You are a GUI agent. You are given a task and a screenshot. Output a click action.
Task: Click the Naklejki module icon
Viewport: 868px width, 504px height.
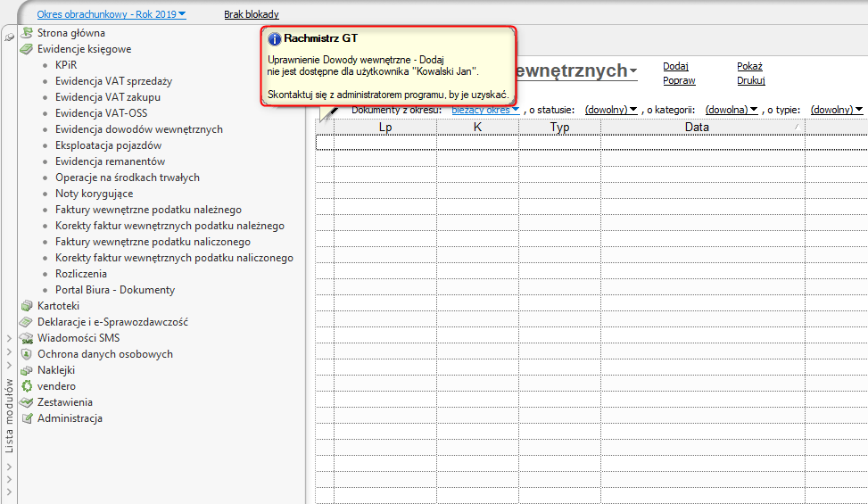click(26, 369)
